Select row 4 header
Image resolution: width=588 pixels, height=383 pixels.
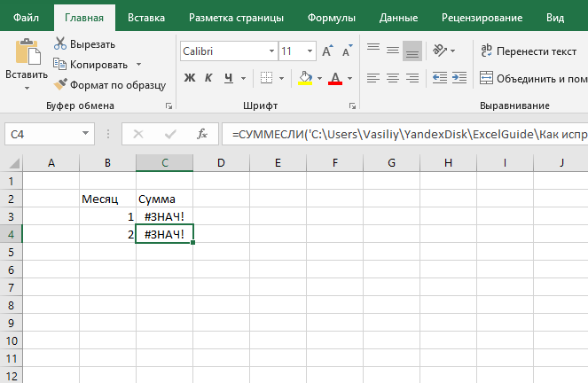11,234
